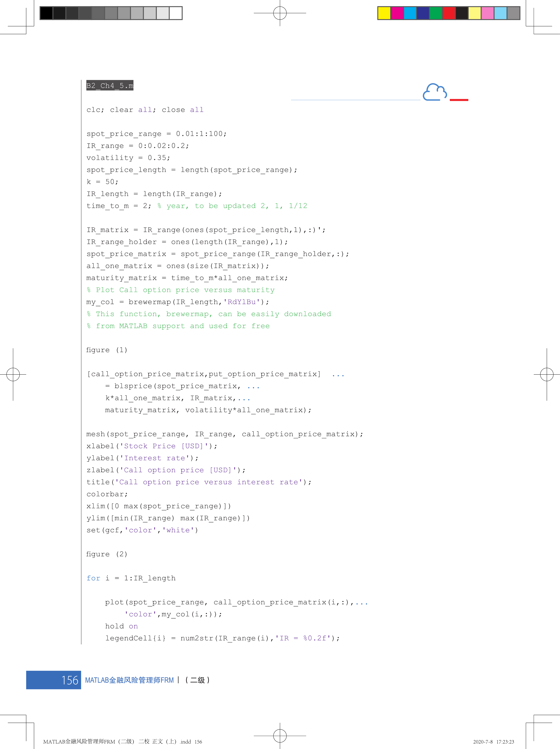Click the line 'clc; clear all; close all'

click(x=145, y=110)
